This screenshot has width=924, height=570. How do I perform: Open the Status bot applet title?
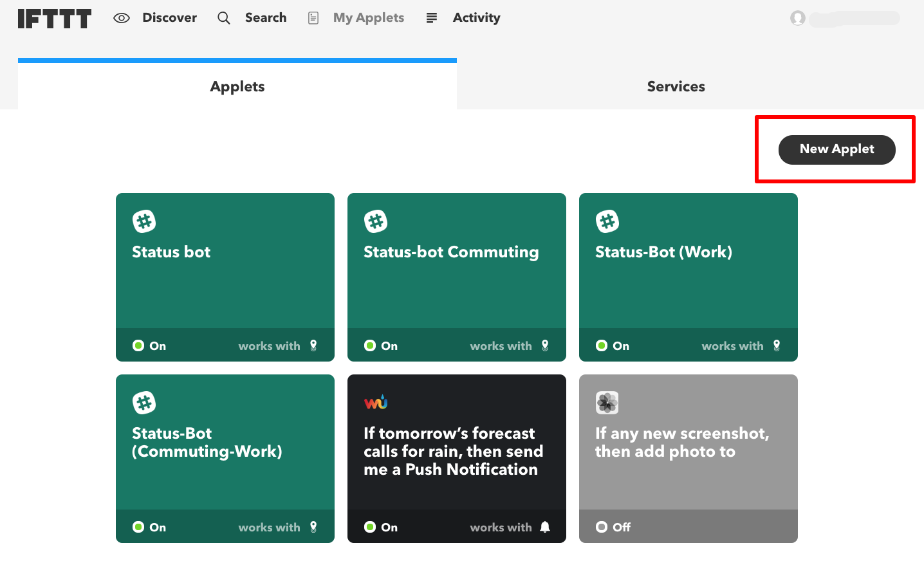(x=171, y=252)
